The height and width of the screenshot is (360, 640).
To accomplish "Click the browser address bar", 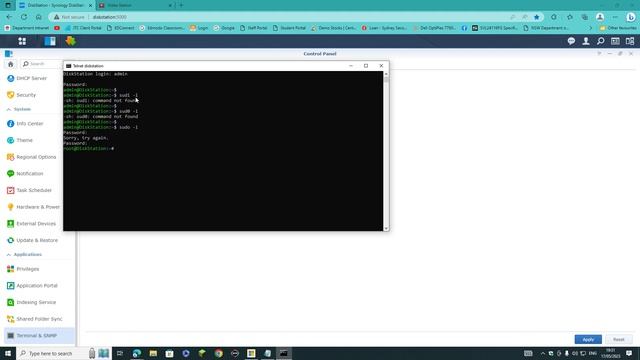I will pyautogui.click(x=296, y=17).
